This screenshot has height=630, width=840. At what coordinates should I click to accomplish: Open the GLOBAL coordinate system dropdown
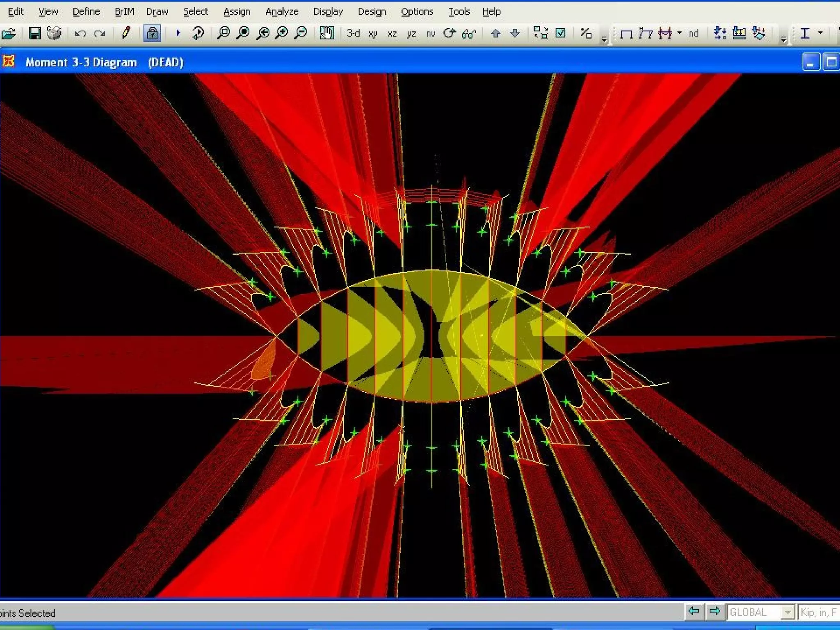click(x=787, y=612)
